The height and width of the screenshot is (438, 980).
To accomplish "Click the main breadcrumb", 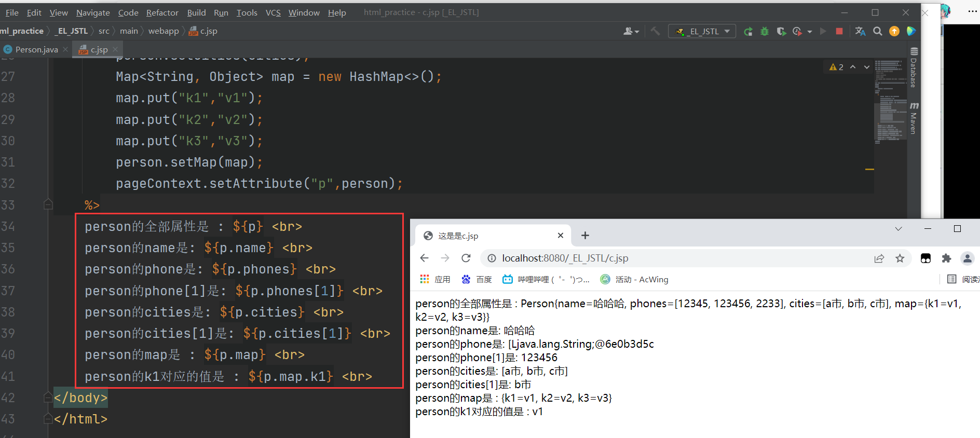I will [129, 31].
